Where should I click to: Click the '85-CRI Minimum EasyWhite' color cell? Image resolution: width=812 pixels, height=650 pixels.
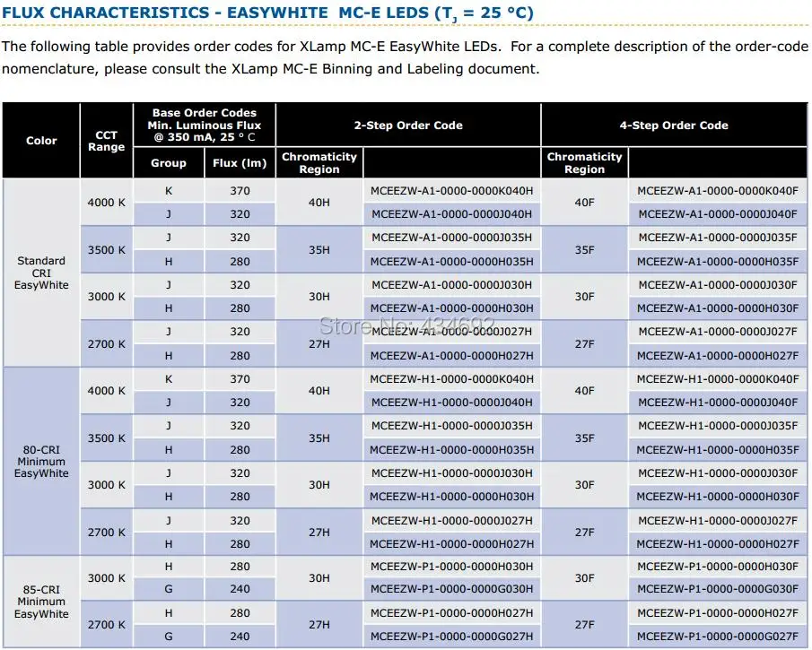point(41,602)
